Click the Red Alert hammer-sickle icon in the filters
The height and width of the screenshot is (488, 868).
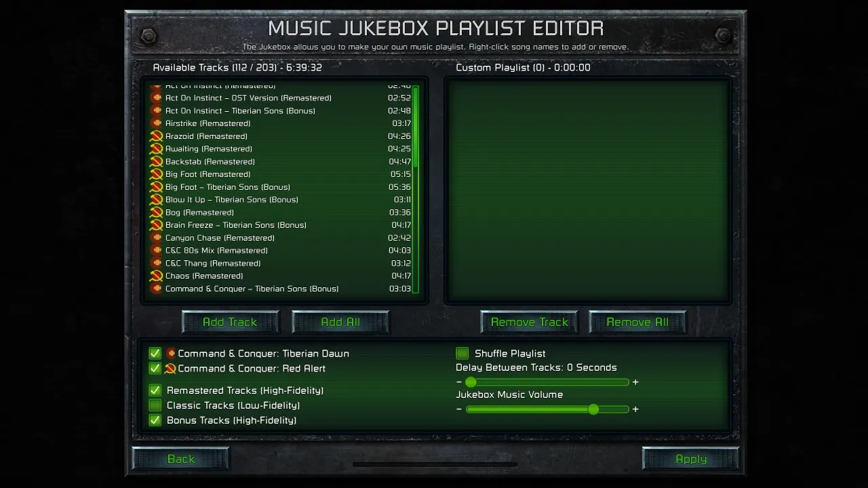[171, 369]
